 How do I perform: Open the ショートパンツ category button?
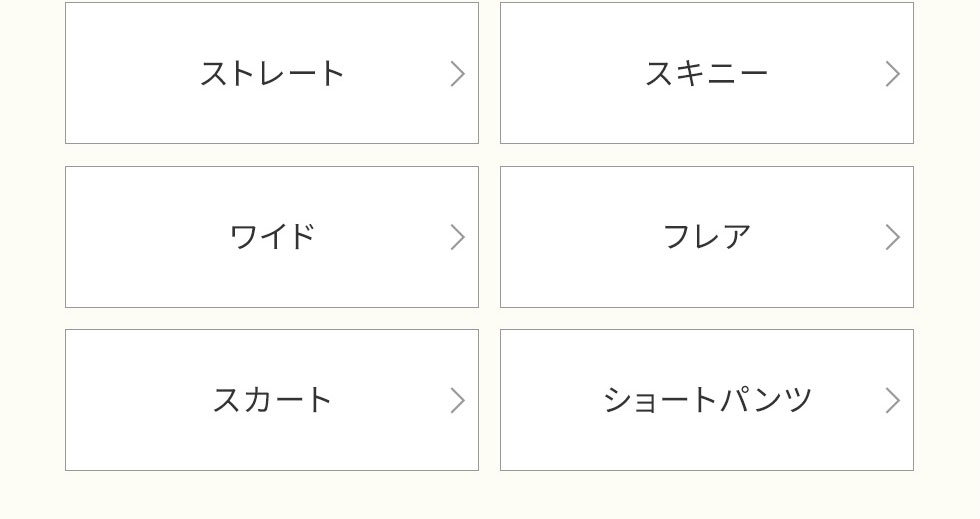(707, 400)
